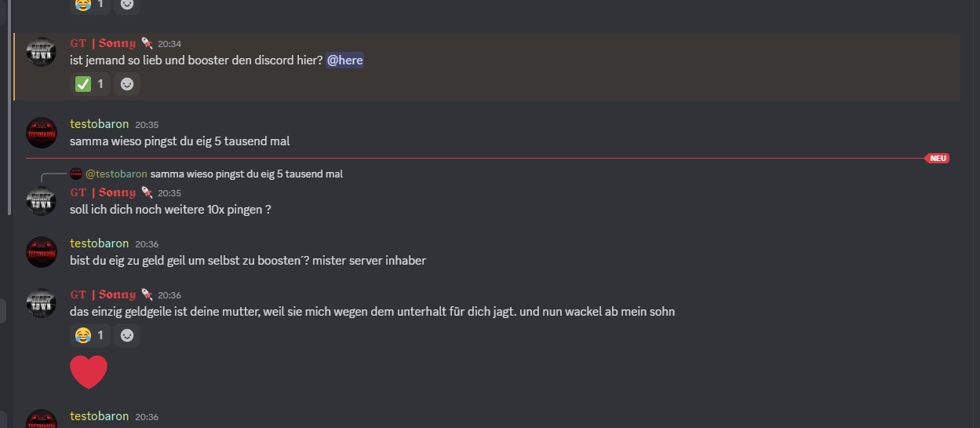Jump to the replied message 'samma wieso pingst'
This screenshot has width=980, height=428.
click(x=246, y=174)
